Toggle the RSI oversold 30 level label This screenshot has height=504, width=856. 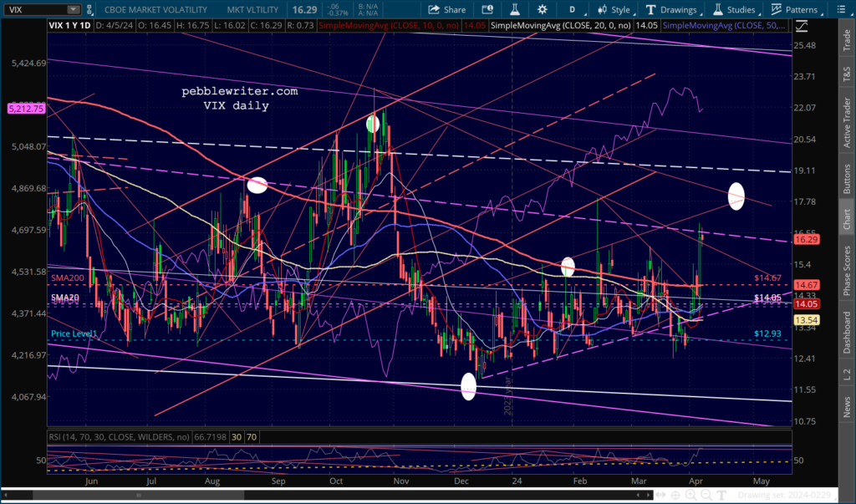click(x=237, y=437)
